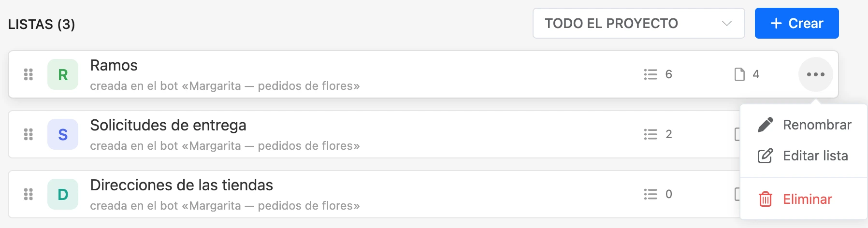Click the blue S avatar icon
This screenshot has height=228, width=868.
(x=63, y=134)
